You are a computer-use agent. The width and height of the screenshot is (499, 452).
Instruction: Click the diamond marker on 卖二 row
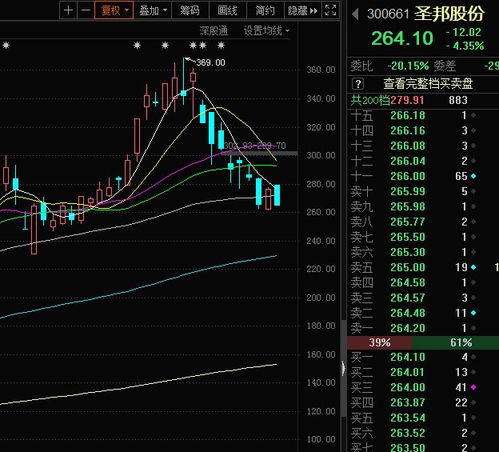pyautogui.click(x=474, y=313)
